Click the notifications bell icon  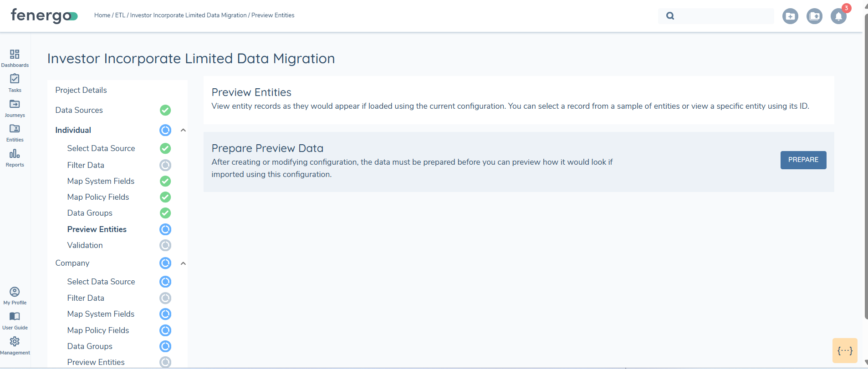point(838,16)
